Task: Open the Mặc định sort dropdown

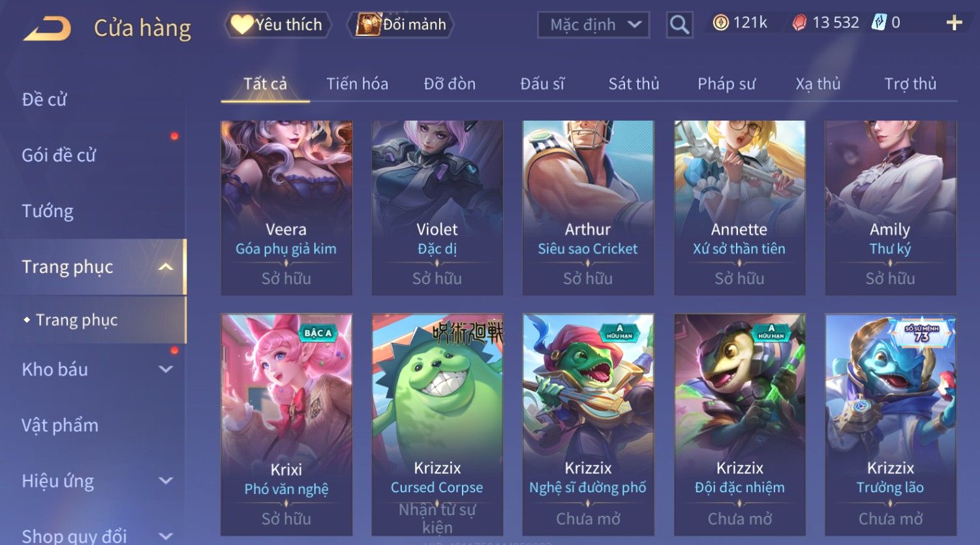Action: (593, 25)
